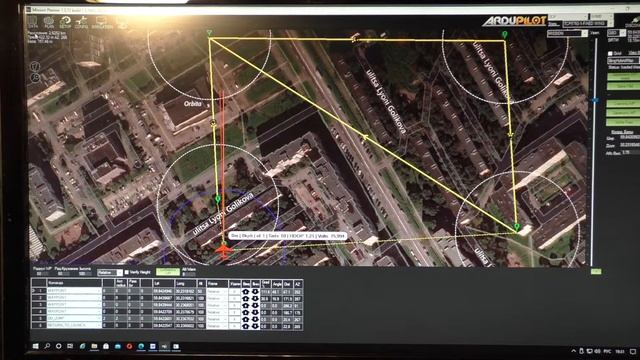
Task: Move row 3 waypoint up
Action: (245, 305)
